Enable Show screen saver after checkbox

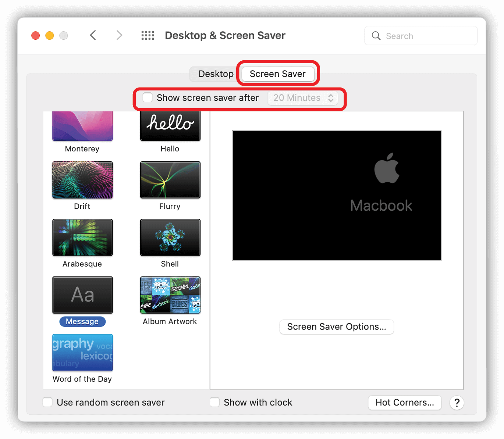pos(148,97)
